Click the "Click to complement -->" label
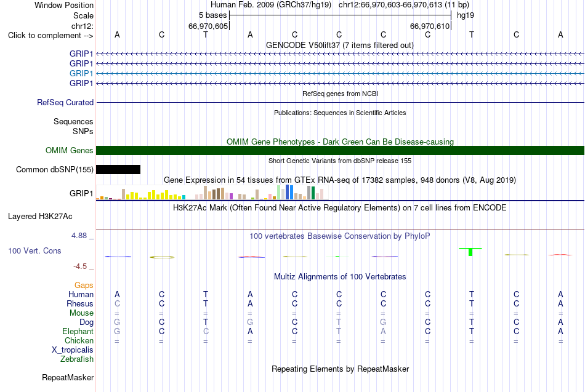Viewport: 585px width, 392px height. [x=50, y=36]
